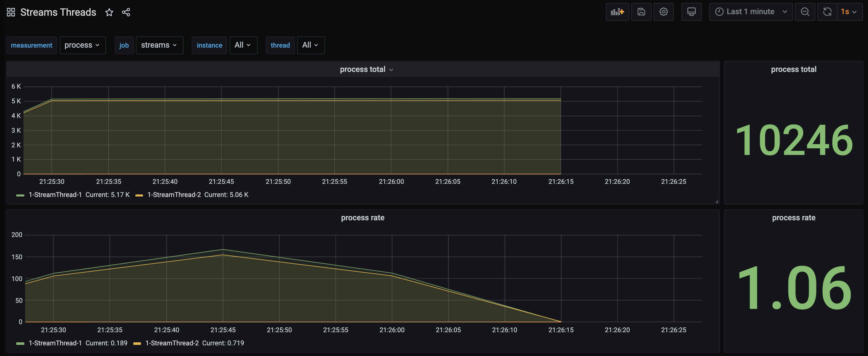The width and height of the screenshot is (868, 356).
Task: Click the dashboards grid icon
Action: point(11,12)
